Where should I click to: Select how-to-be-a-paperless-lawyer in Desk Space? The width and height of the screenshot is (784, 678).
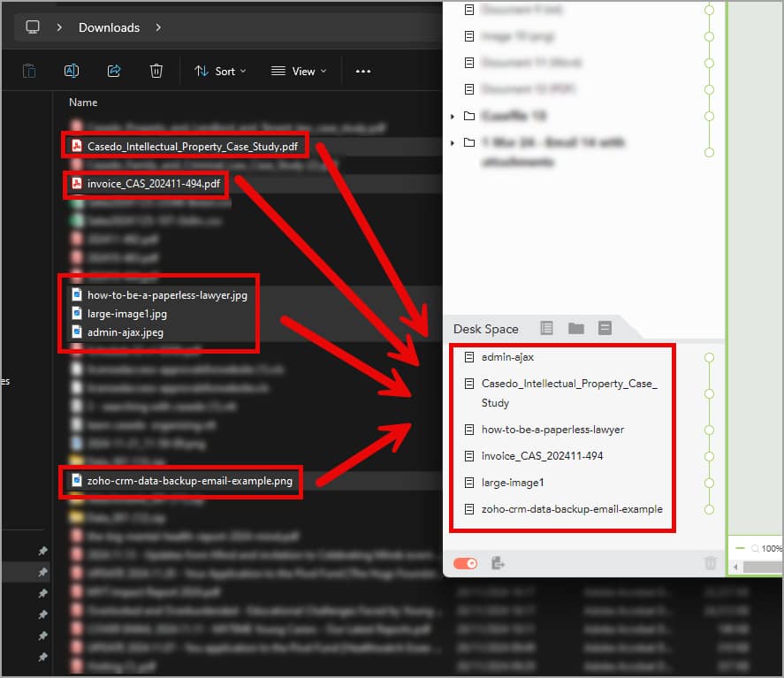tap(552, 430)
